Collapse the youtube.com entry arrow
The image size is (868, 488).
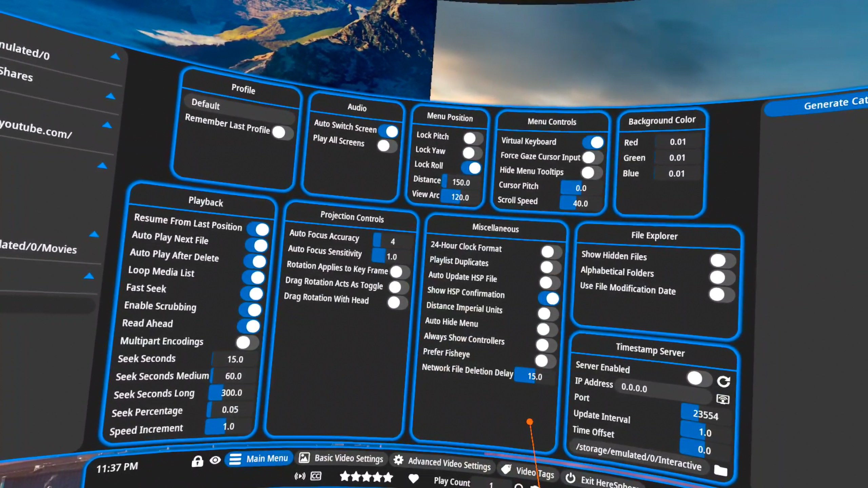[107, 125]
